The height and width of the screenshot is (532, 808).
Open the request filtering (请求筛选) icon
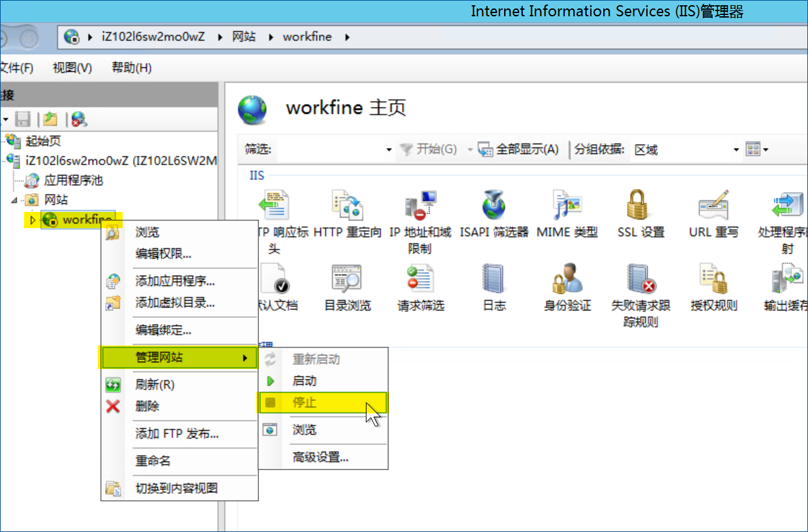coord(421,278)
